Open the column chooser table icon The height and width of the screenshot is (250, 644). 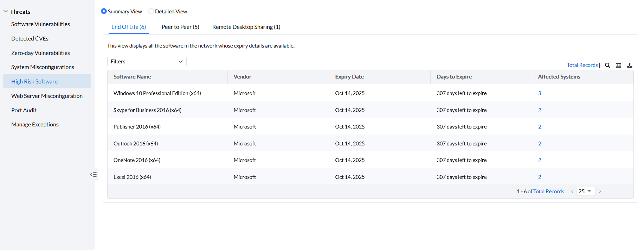point(618,65)
